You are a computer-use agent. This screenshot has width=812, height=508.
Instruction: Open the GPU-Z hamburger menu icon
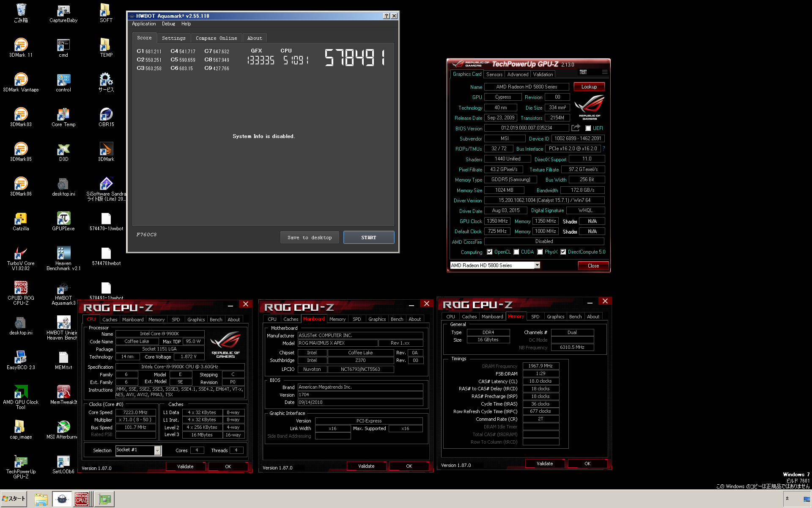pyautogui.click(x=605, y=72)
